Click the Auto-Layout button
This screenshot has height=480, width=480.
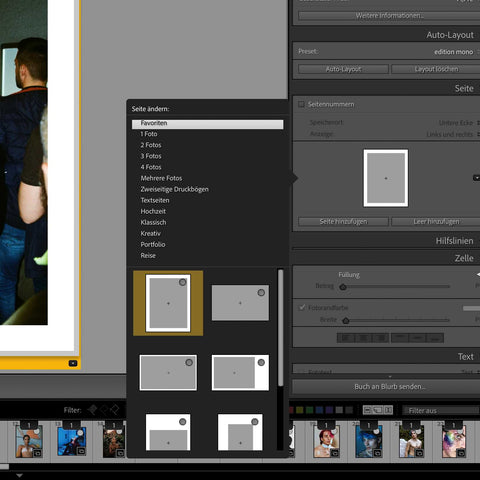coord(343,69)
